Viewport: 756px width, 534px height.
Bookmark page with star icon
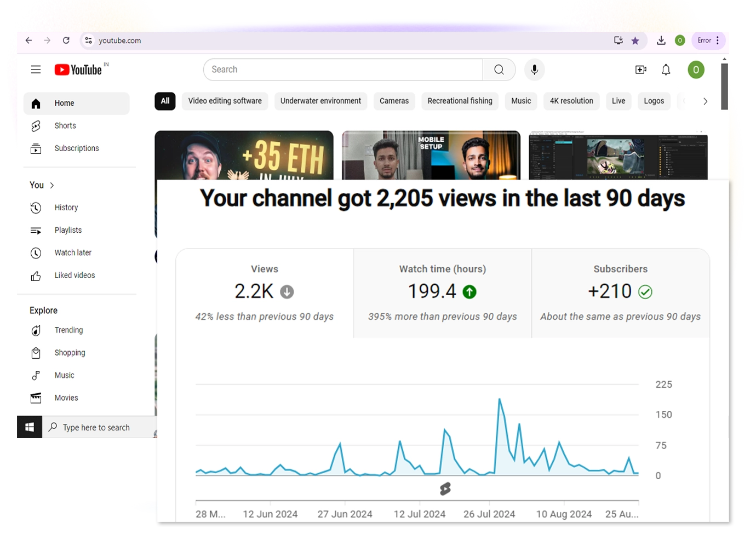pos(635,41)
